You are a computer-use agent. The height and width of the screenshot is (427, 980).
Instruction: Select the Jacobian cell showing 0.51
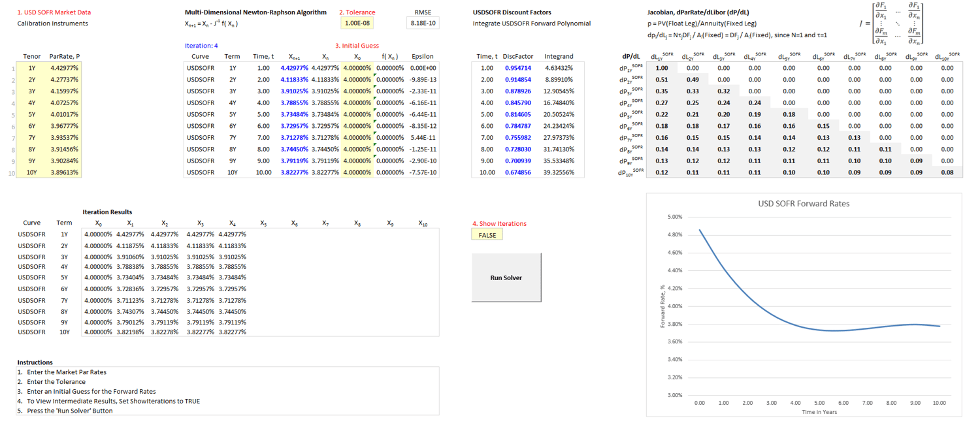[x=662, y=80]
